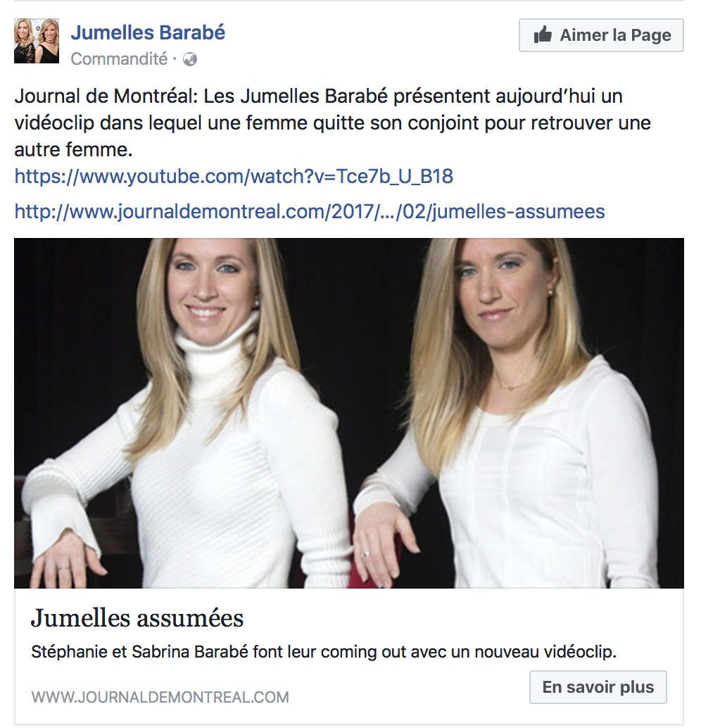The width and height of the screenshot is (701, 728).
Task: Click the Commandité sponsored label
Action: click(119, 59)
